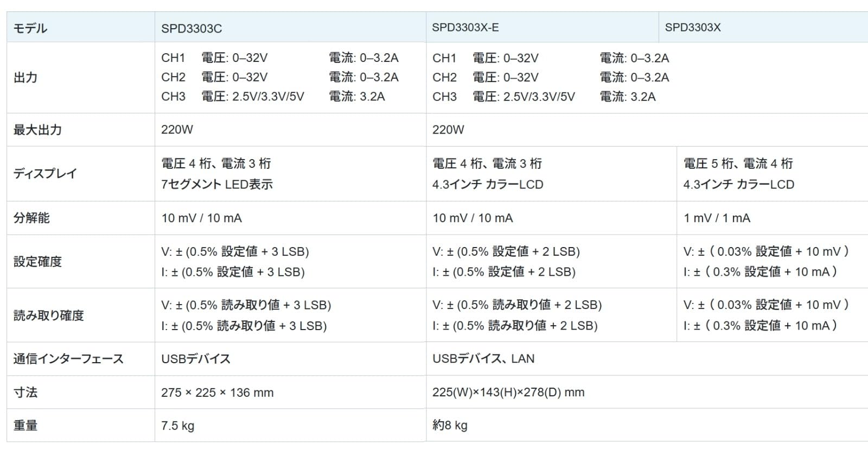Click the SPD3303X-E model column header

(x=465, y=27)
